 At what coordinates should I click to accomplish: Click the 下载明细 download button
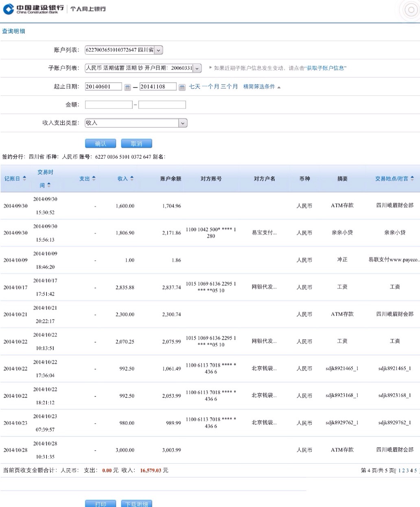click(x=136, y=504)
